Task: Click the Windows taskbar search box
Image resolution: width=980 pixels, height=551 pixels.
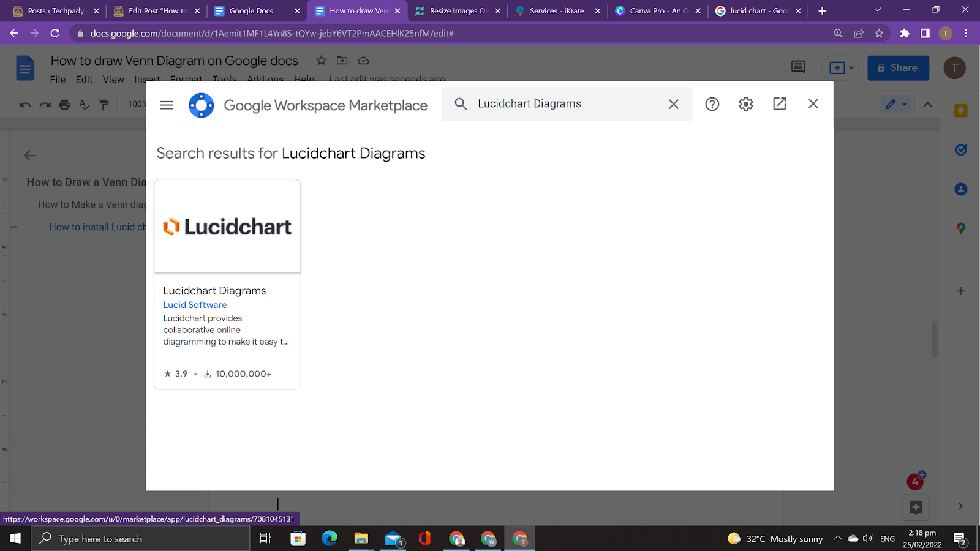Action: tap(141, 539)
